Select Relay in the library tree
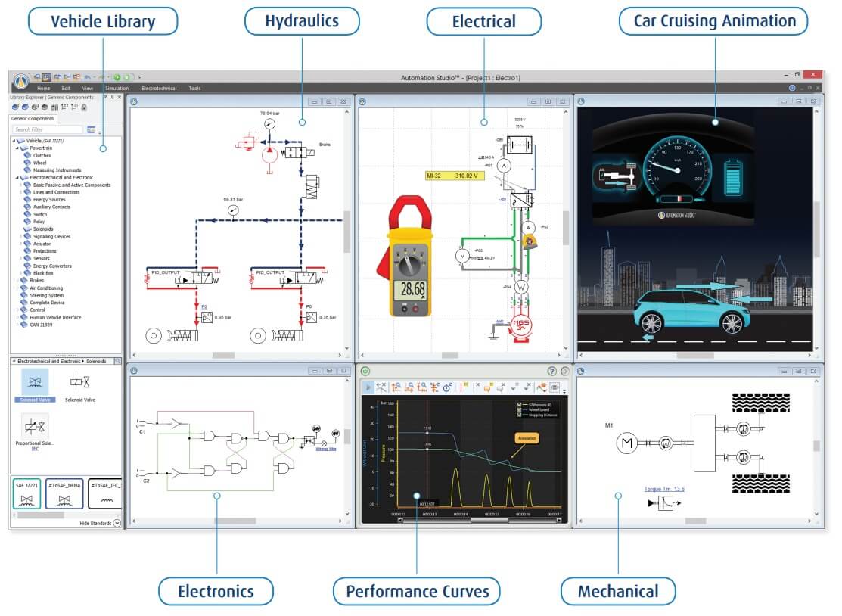 point(39,222)
